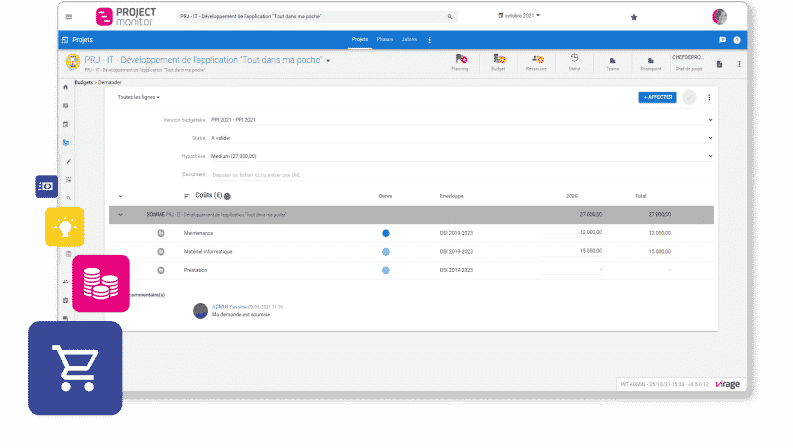Click the Matériel informatique 2020 amount 15 000,00
Viewport: 793px width, 448px height.
click(591, 251)
